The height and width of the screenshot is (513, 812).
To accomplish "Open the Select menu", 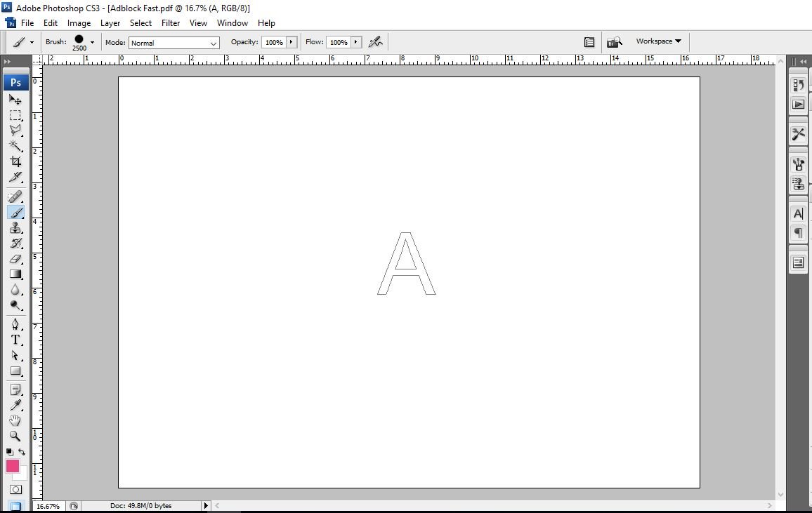I will point(141,22).
